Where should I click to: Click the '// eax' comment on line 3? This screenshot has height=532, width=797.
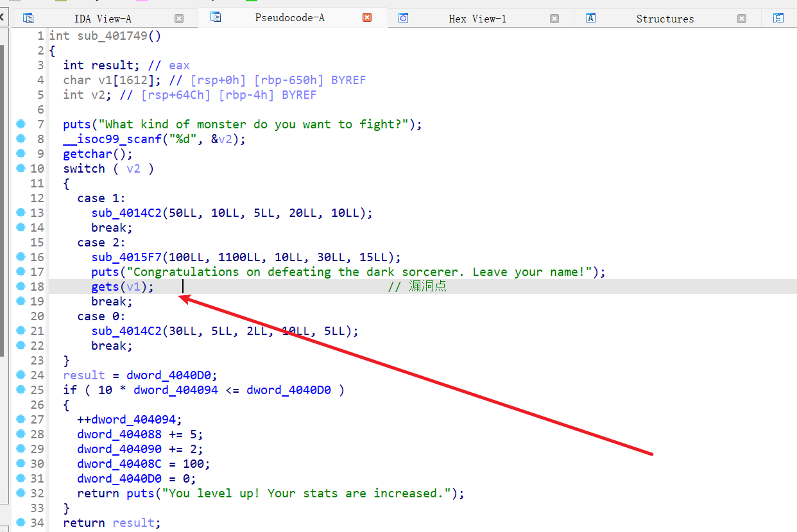(169, 65)
